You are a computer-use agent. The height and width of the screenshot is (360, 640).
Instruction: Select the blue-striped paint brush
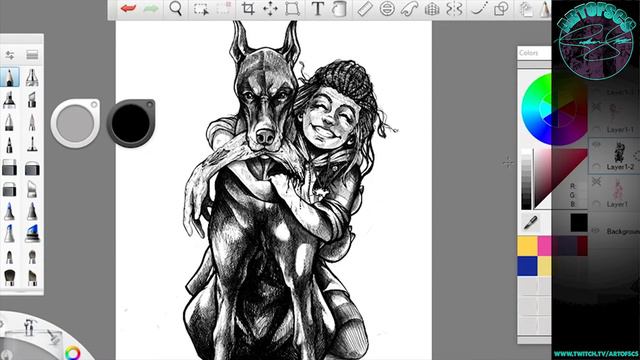coord(32,234)
